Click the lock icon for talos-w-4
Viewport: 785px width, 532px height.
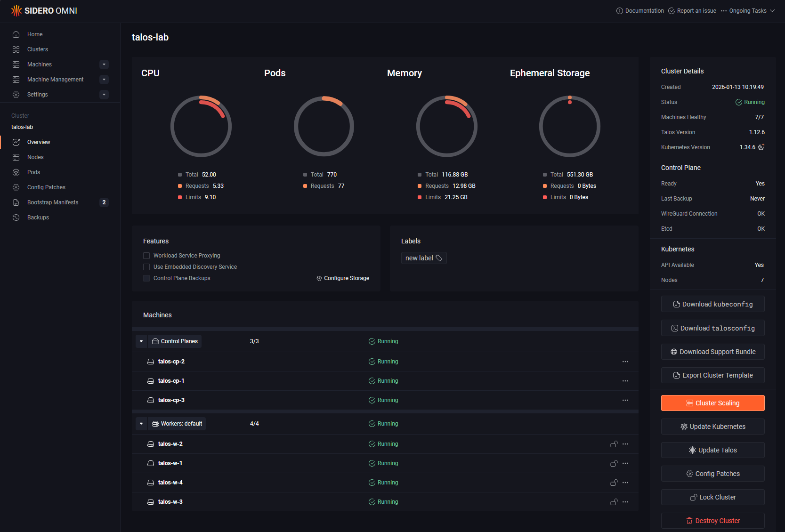(614, 483)
